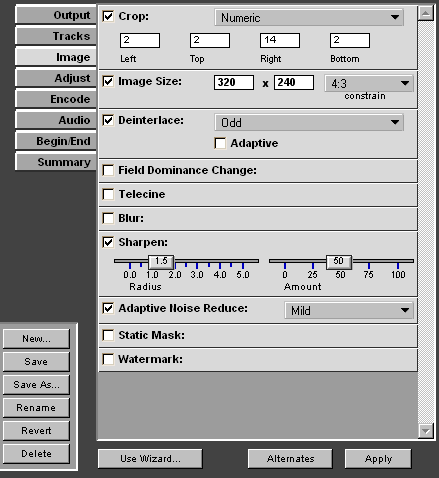
Task: Go to the Summary tab
Action: 56,162
